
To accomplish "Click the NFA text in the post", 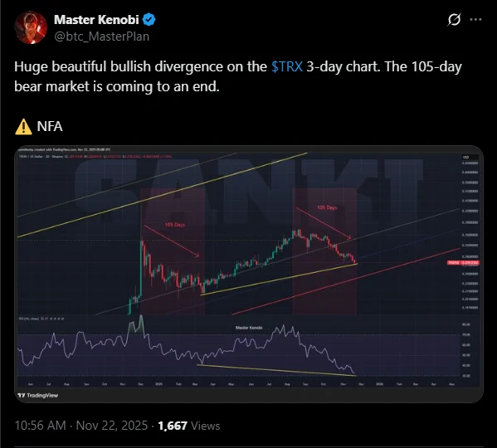I will [x=50, y=126].
